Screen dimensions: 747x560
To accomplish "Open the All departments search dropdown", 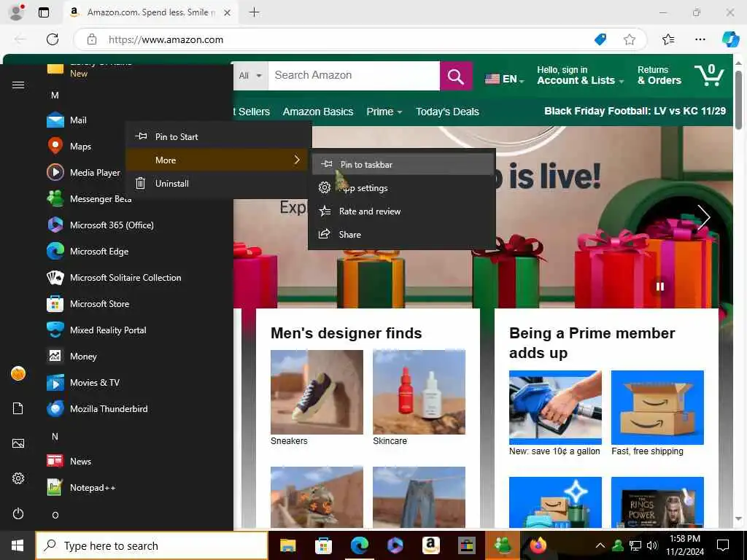I will pos(251,76).
